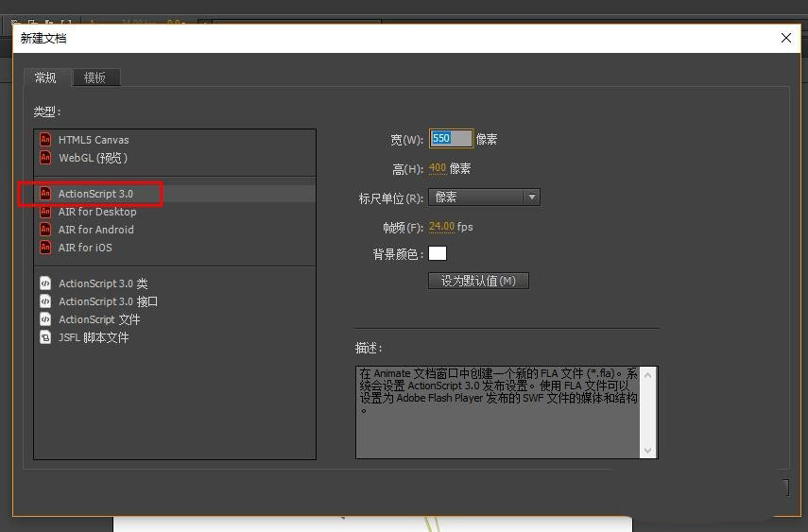Click the AIR for Android icon
808x532 pixels.
pyautogui.click(x=45, y=230)
